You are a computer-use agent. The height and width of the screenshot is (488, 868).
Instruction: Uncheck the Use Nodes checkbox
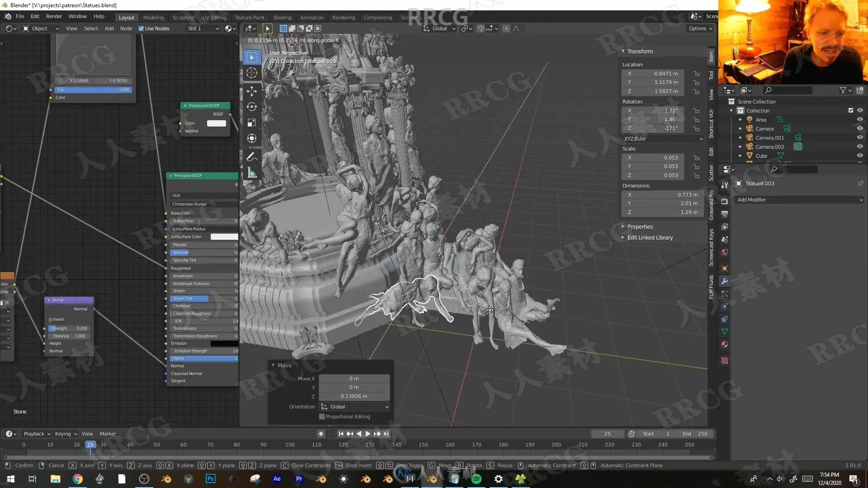(x=141, y=28)
